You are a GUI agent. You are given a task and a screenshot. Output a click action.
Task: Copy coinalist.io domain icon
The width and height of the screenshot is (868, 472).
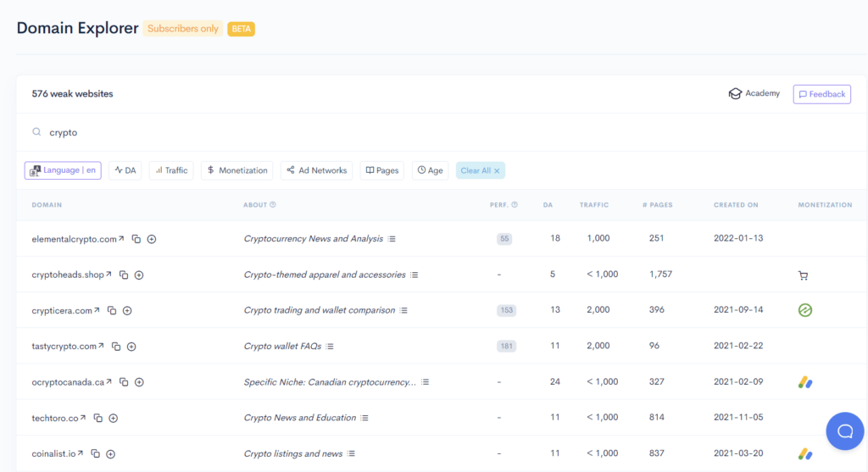coord(95,453)
